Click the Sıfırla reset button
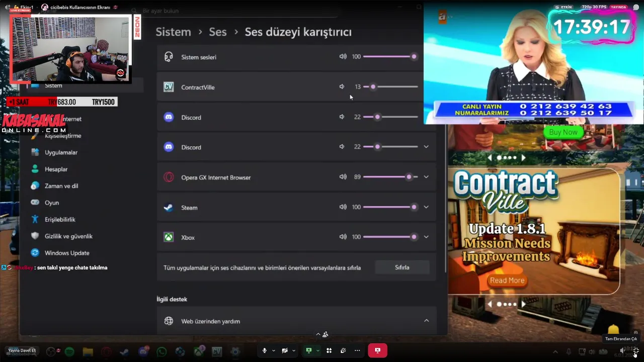 point(402,267)
